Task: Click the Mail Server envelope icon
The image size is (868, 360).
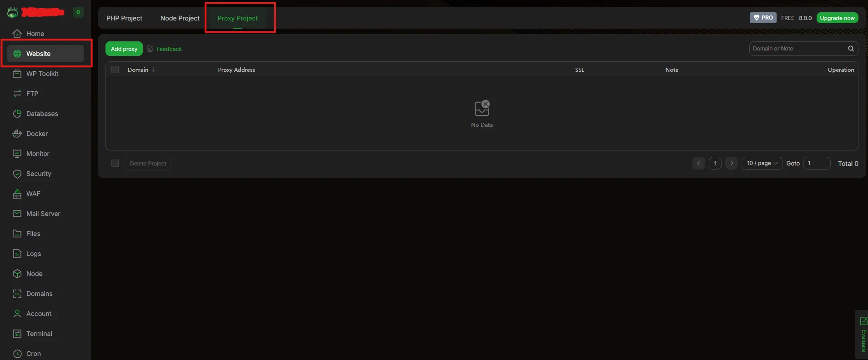Action: (x=17, y=214)
